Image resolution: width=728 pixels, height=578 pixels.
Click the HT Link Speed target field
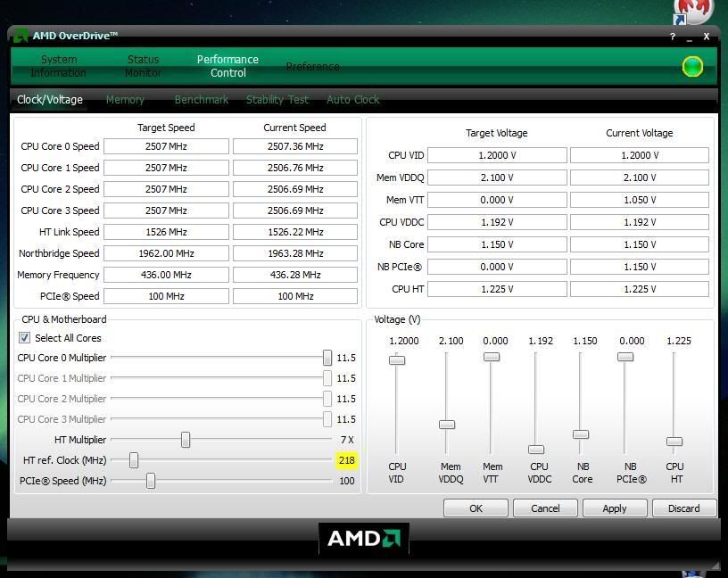[166, 232]
